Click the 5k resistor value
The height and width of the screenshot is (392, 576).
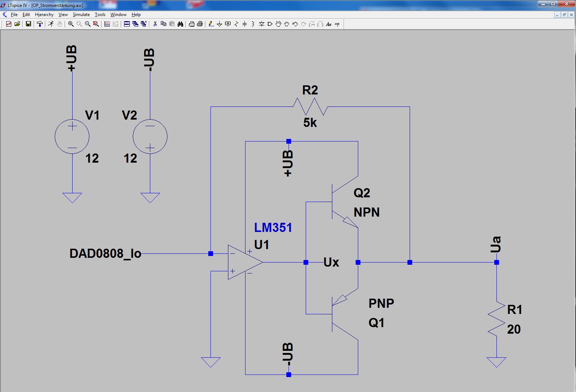coord(310,123)
